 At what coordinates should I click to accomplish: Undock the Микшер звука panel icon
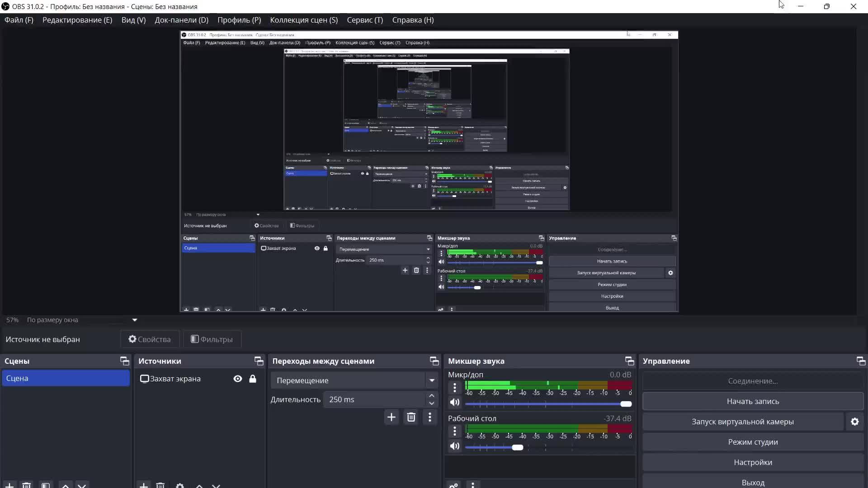[629, 361]
